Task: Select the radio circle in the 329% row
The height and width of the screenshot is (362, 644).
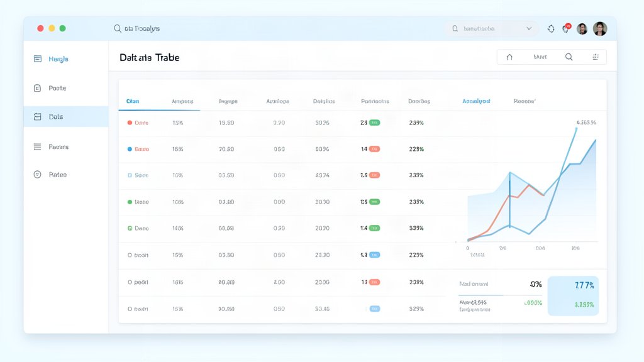Action: pos(130,309)
